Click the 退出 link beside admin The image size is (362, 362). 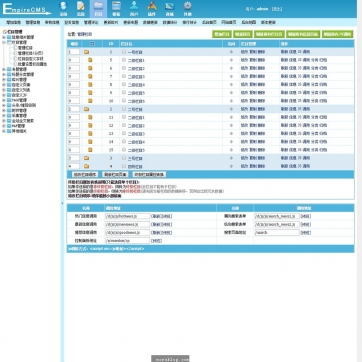click(276, 9)
